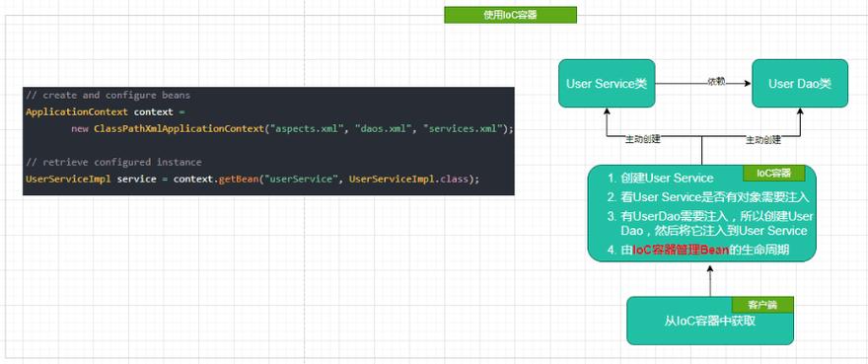Screen dimensions: 868x364
Task: Click the comment create and configure beans
Action: (108, 96)
